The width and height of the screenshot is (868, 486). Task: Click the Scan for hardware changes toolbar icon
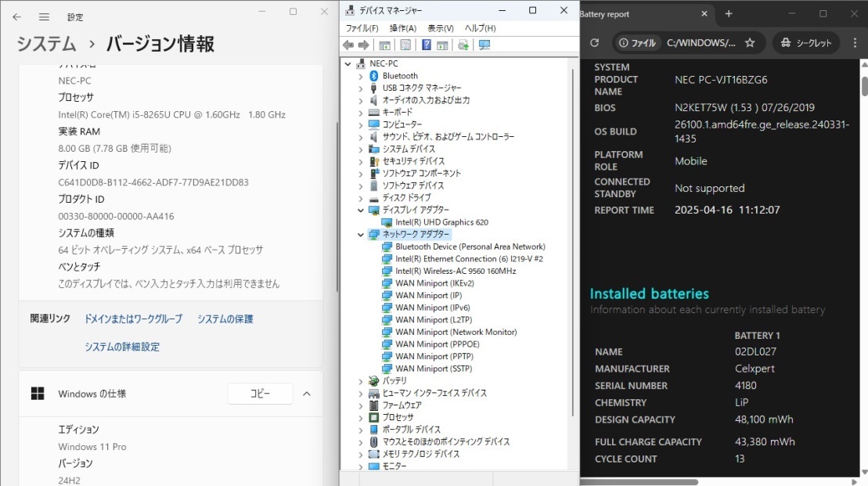(x=483, y=45)
